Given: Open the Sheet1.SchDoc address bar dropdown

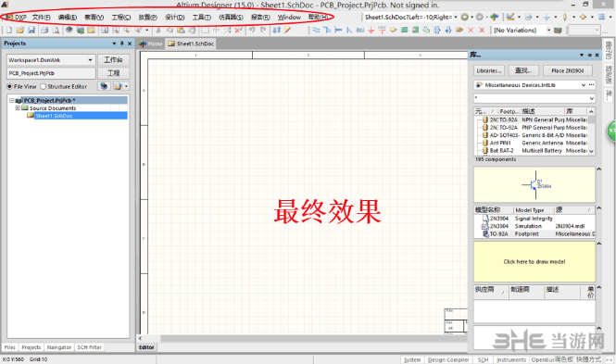Looking at the screenshot, I should 456,17.
